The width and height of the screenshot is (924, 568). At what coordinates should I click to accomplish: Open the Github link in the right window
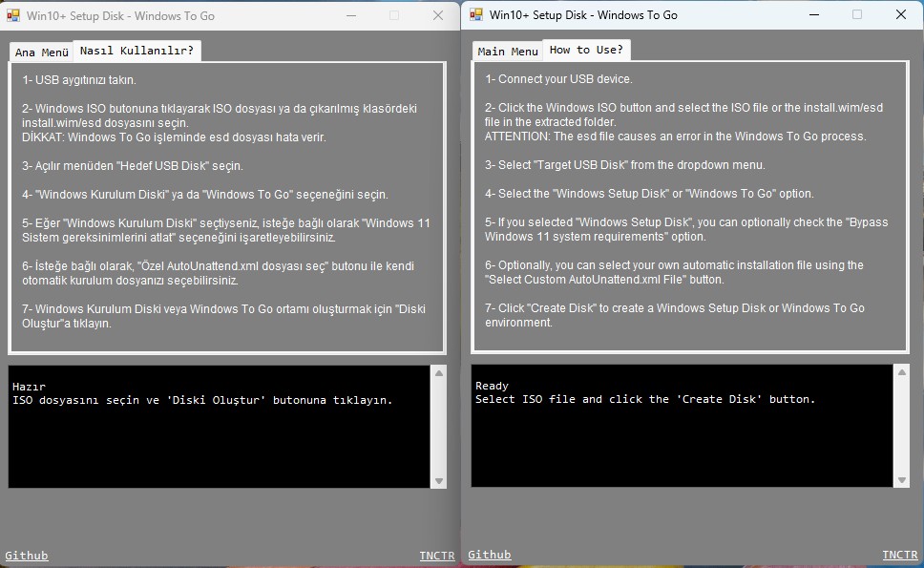(489, 555)
